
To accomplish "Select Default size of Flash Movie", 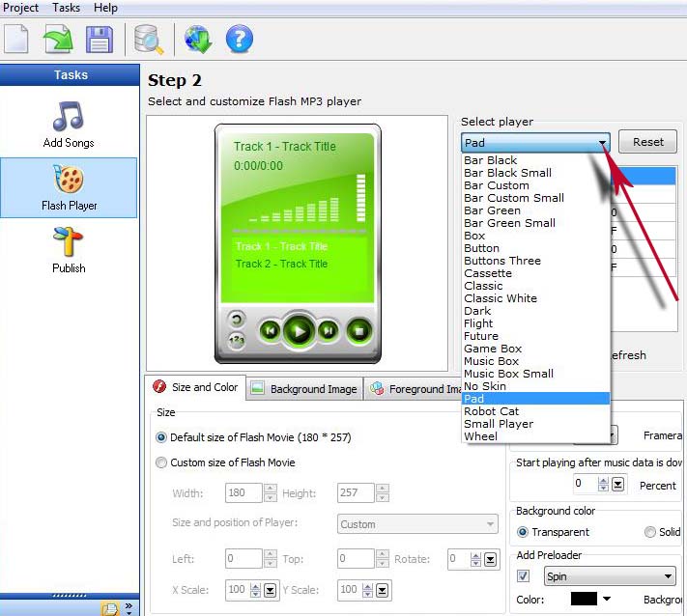I will pyautogui.click(x=161, y=437).
